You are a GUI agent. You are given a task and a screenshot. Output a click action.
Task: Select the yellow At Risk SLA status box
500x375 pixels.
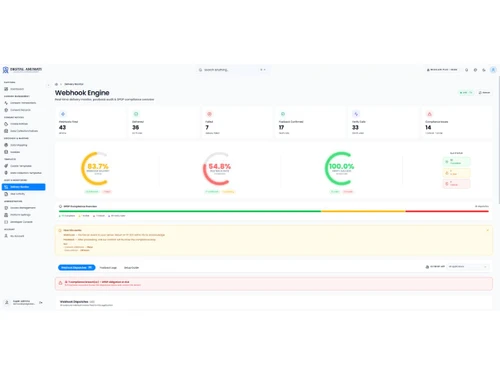(x=456, y=173)
